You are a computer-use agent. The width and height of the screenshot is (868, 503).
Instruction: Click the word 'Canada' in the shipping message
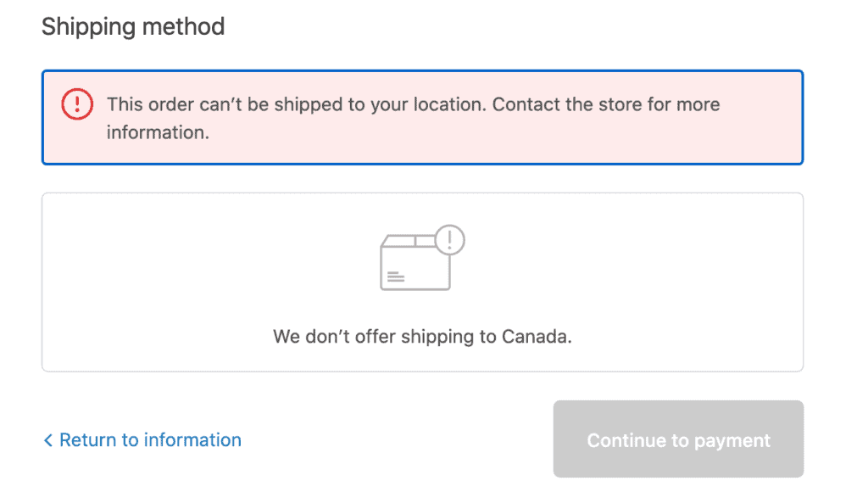coord(534,336)
